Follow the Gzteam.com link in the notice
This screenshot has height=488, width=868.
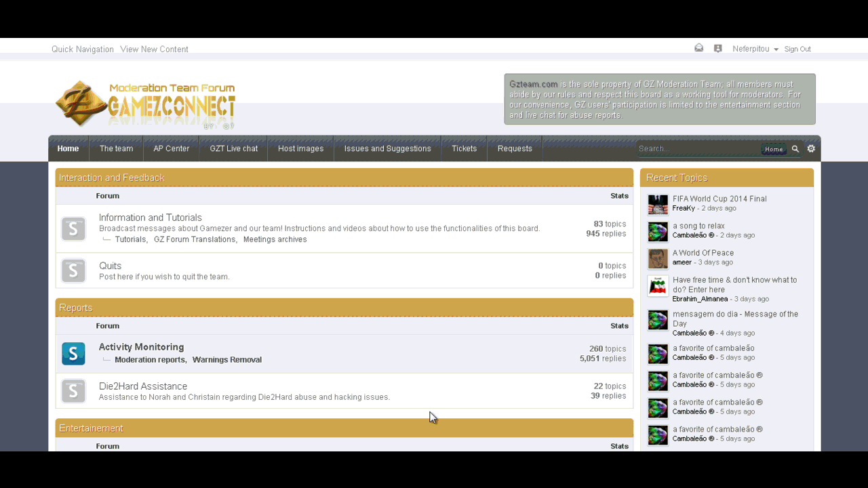(x=534, y=84)
